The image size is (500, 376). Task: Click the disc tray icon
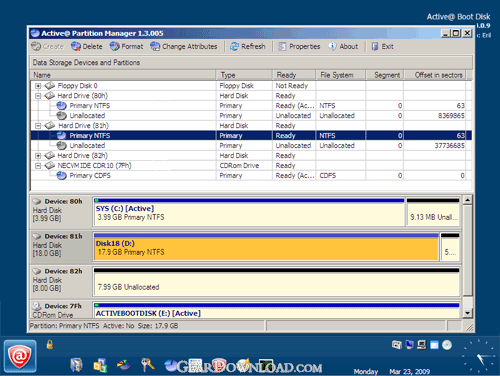click(x=447, y=345)
